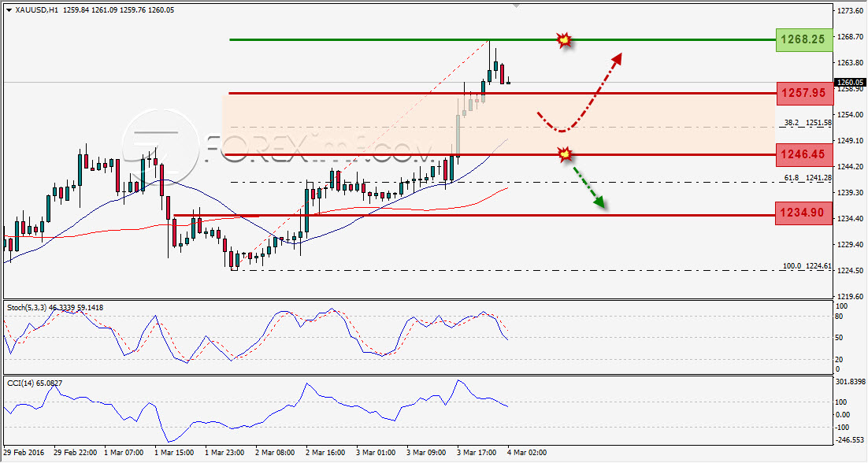This screenshot has height=463, width=868.
Task: Click the 1273.60 price axis value
Action: (851, 10)
